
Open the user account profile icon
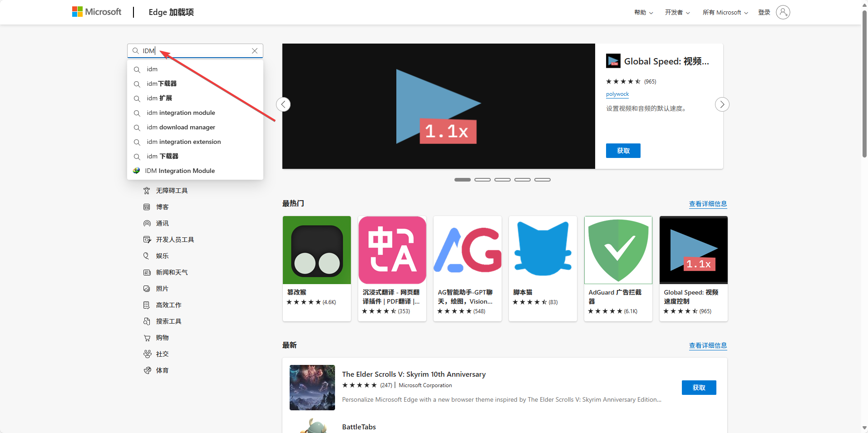783,12
